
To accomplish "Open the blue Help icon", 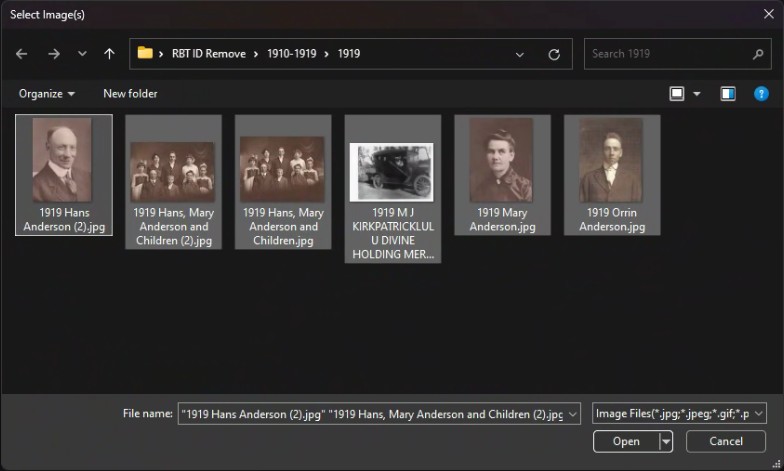I will 761,94.
